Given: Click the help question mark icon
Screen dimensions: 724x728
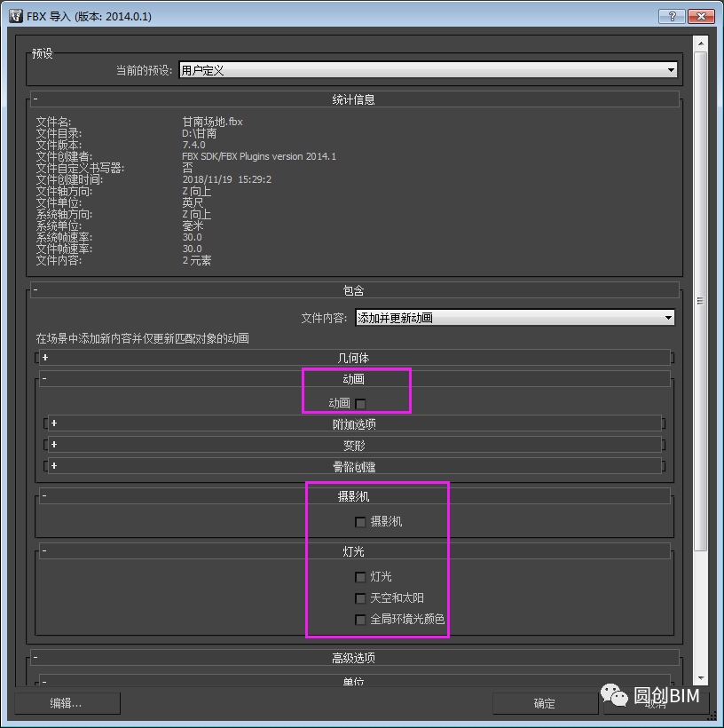Looking at the screenshot, I should (x=670, y=15).
